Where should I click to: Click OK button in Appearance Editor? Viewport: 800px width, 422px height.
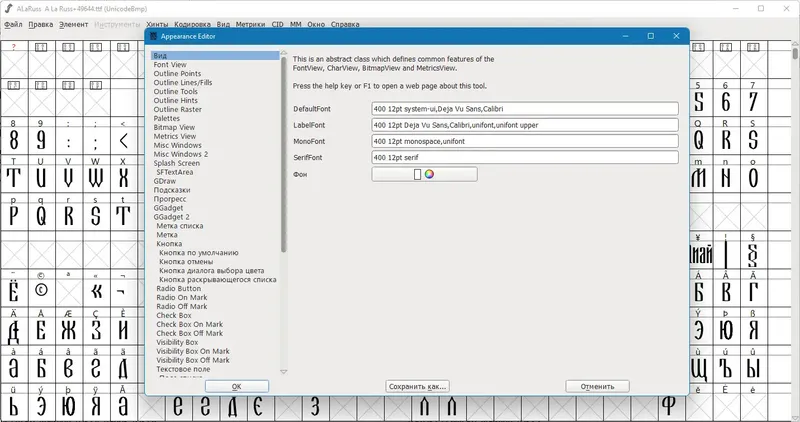(237, 386)
